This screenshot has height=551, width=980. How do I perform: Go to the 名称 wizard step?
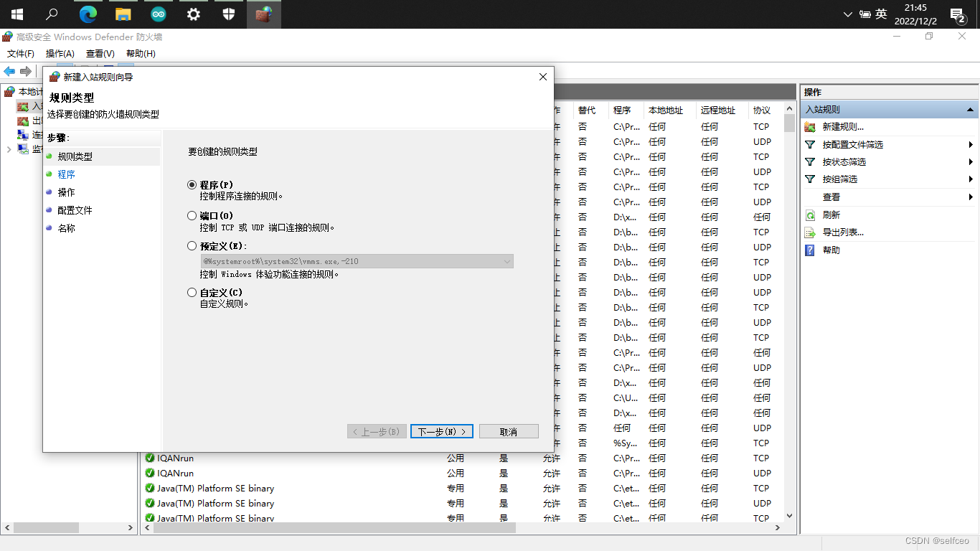[x=66, y=228]
